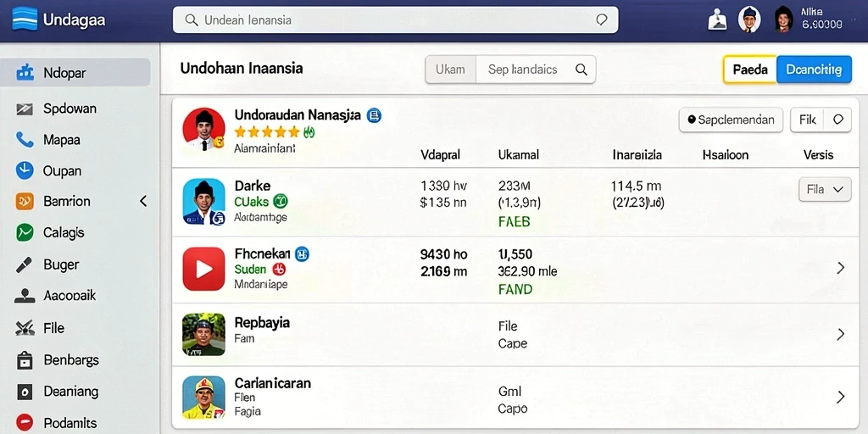Click the Sapclemendan button
The height and width of the screenshot is (434, 868).
point(731,120)
